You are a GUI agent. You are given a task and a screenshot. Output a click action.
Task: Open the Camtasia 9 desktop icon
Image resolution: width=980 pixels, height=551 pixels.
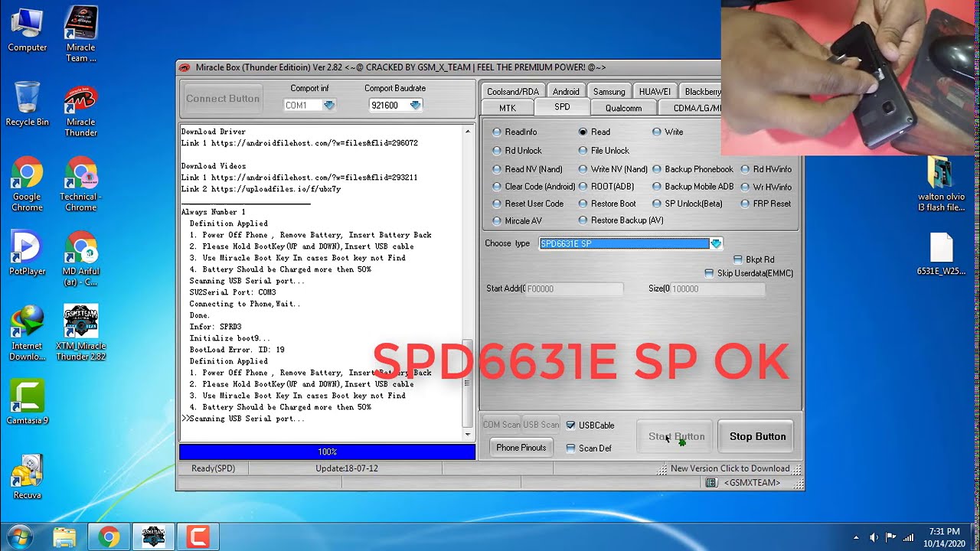coord(27,402)
